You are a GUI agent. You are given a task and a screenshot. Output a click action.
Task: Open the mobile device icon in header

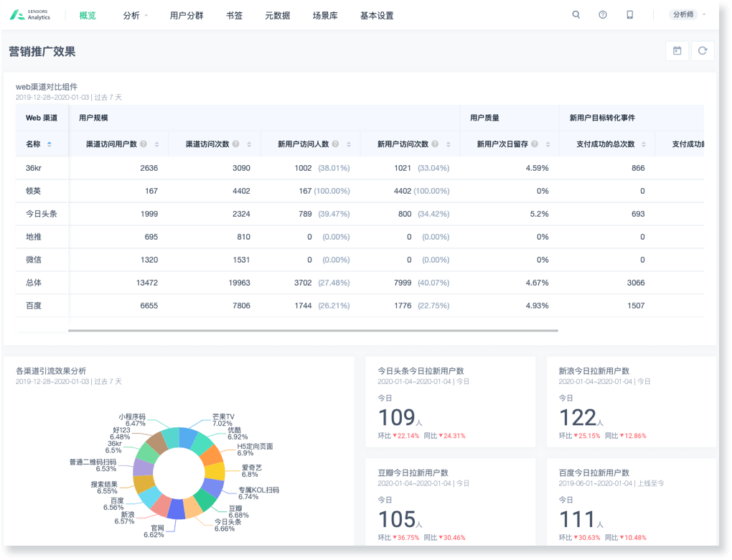pyautogui.click(x=629, y=15)
